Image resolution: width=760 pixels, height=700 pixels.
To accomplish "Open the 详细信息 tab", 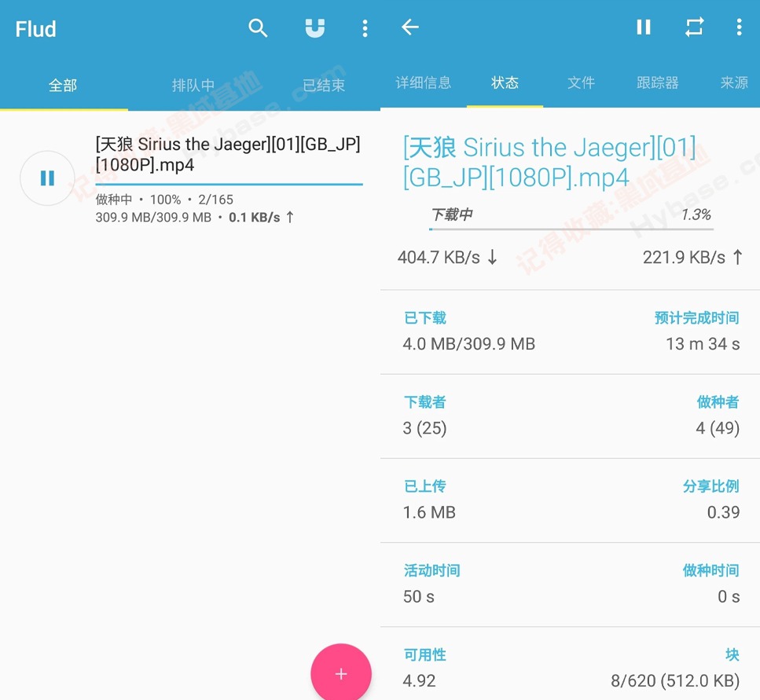I will [x=423, y=82].
